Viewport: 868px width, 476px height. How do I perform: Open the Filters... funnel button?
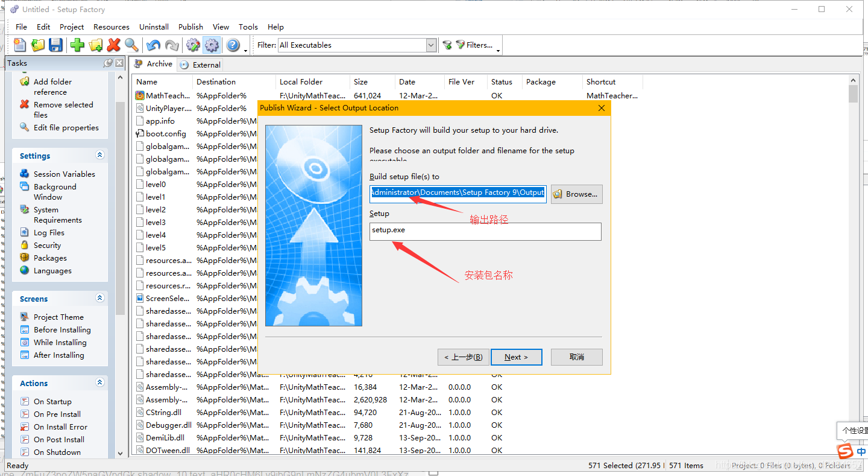pyautogui.click(x=474, y=45)
